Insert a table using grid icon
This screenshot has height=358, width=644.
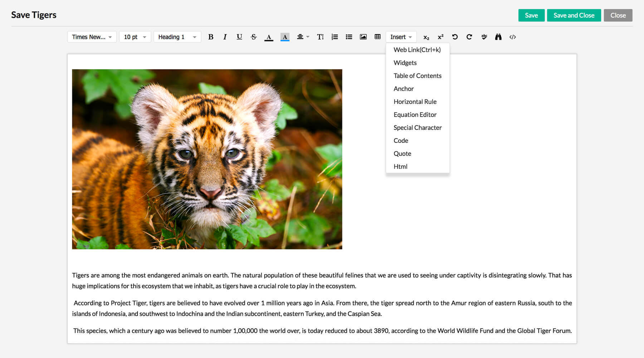(x=377, y=37)
